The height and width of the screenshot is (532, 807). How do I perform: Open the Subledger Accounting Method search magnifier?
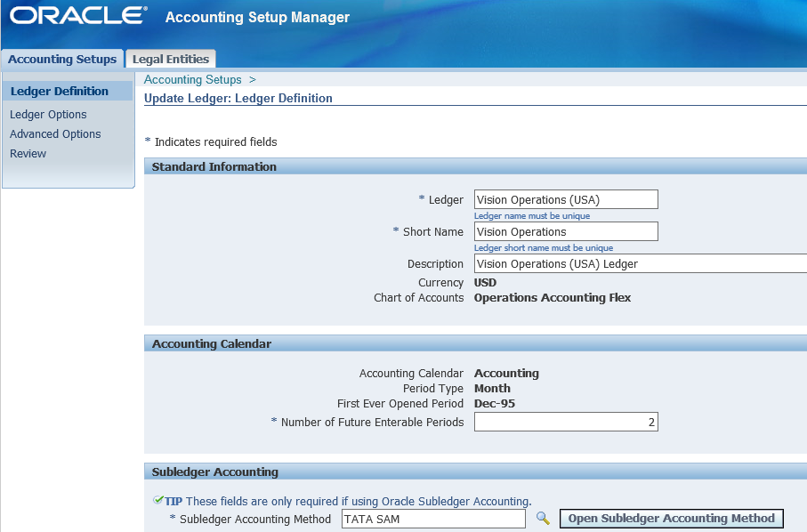[543, 519]
